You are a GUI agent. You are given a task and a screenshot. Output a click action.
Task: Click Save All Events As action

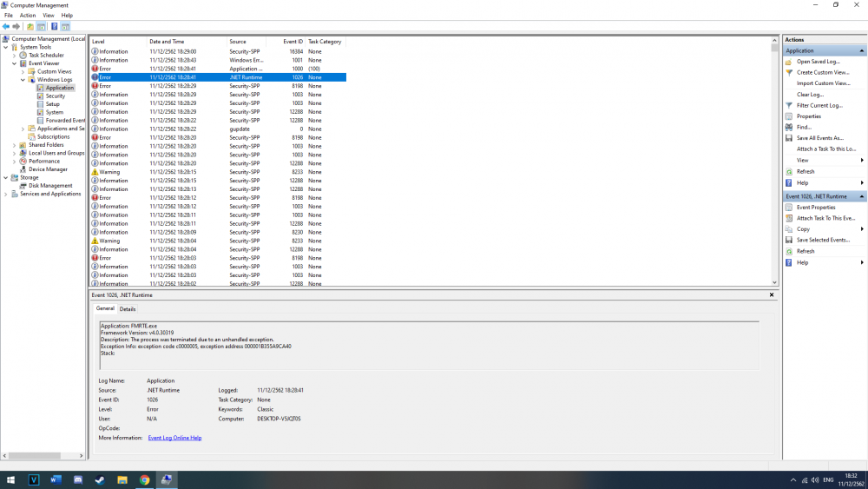pos(820,138)
